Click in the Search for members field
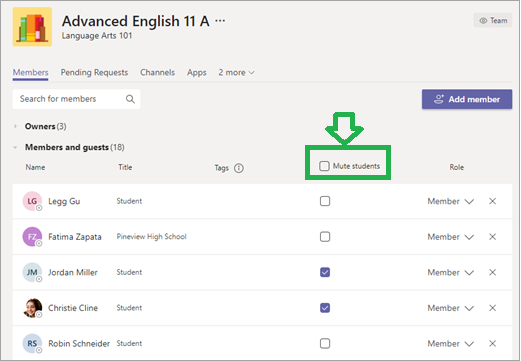This screenshot has width=521, height=361. click(x=76, y=99)
